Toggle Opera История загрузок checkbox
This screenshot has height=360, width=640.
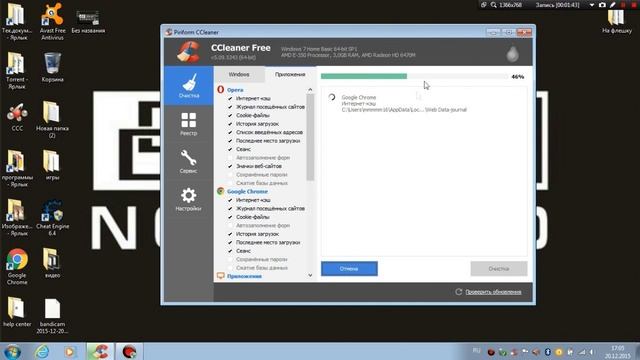click(230, 124)
